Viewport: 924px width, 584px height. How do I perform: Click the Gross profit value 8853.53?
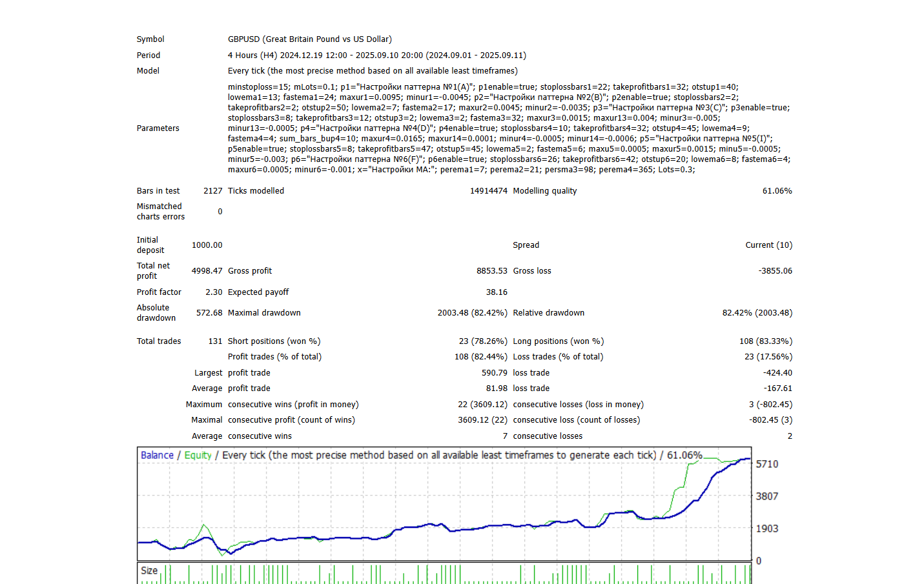click(491, 271)
